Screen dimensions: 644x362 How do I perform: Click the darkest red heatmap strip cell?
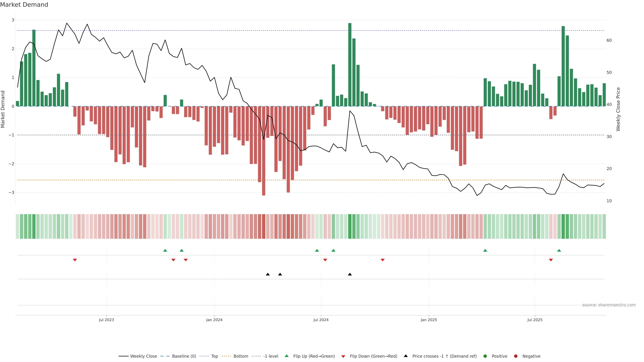(263, 226)
